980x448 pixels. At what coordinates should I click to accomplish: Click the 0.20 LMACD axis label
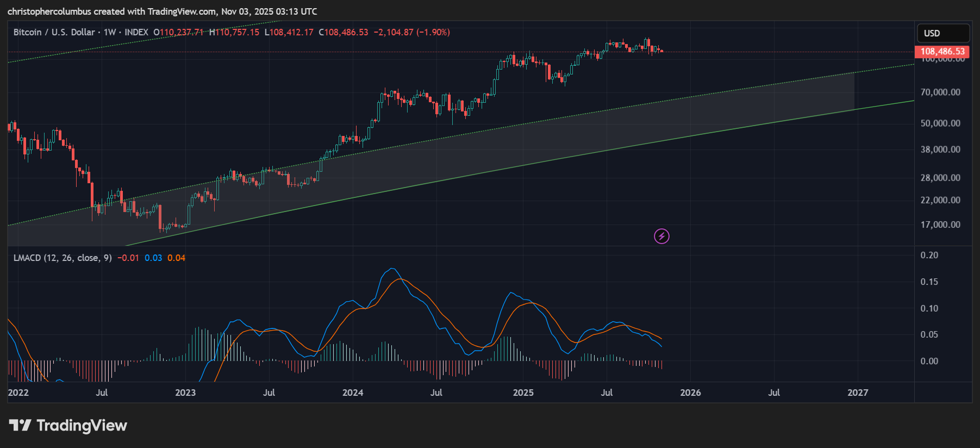coord(929,255)
